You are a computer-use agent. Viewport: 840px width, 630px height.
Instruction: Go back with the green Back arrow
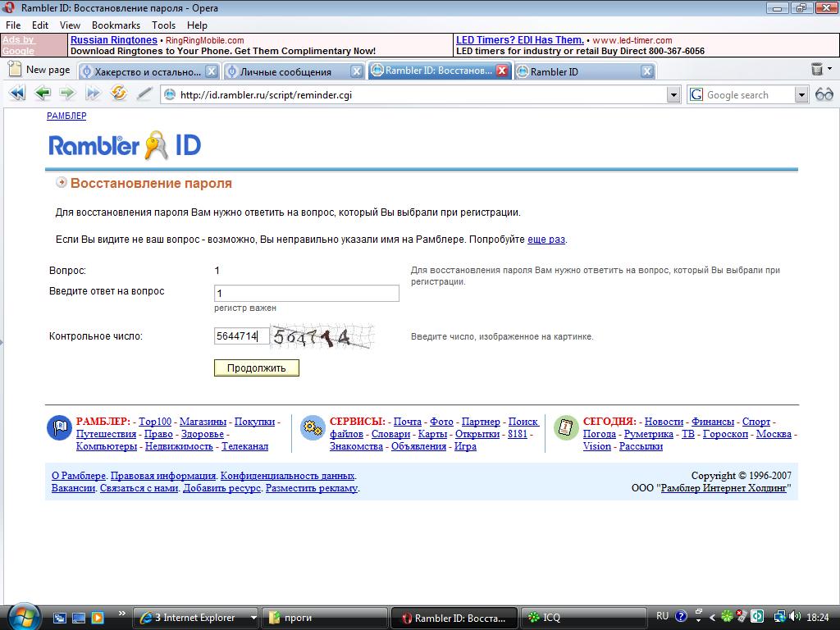coord(43,94)
